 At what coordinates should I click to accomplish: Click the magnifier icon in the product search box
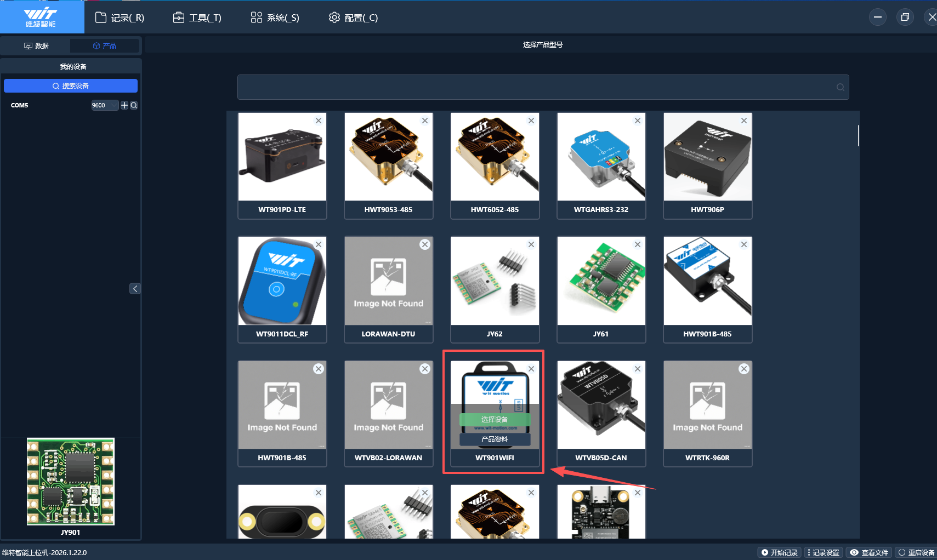[x=841, y=87]
